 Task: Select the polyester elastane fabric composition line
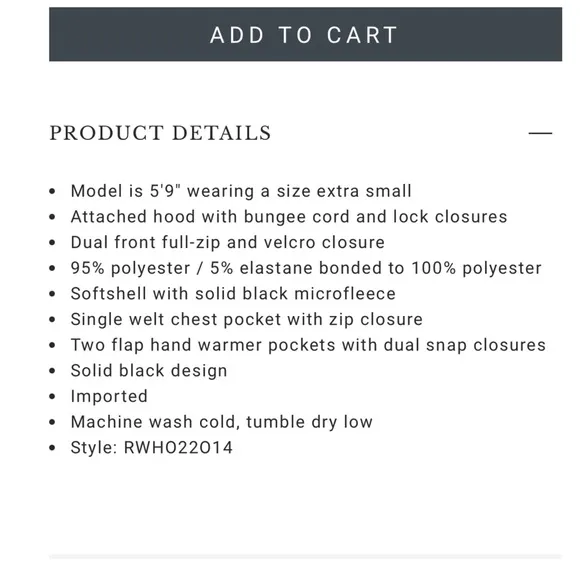[x=306, y=268]
